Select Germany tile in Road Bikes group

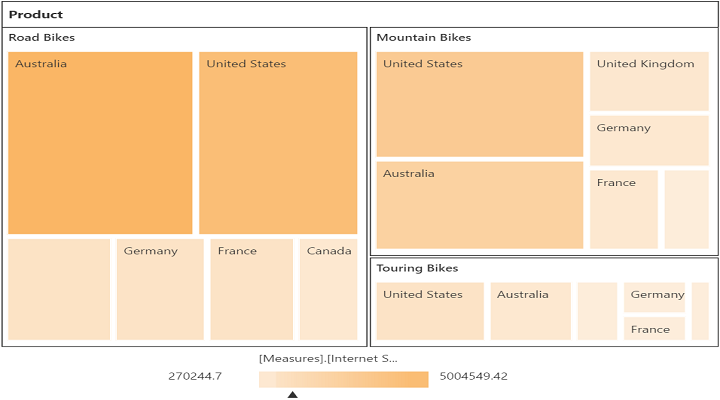tap(160, 289)
